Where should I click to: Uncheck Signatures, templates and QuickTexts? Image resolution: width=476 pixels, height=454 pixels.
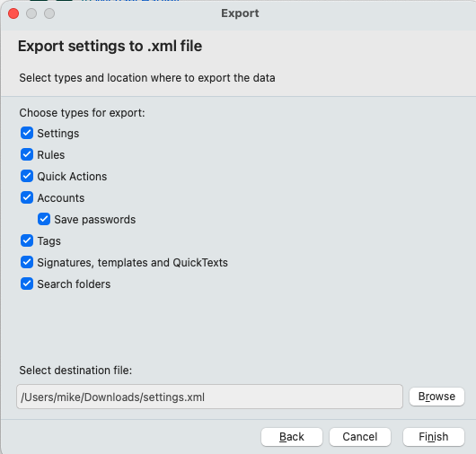27,262
